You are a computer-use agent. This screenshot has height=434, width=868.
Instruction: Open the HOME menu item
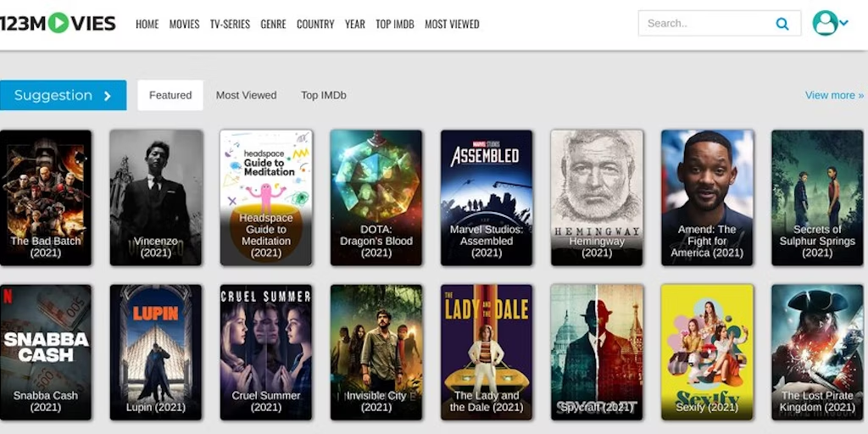coord(147,25)
